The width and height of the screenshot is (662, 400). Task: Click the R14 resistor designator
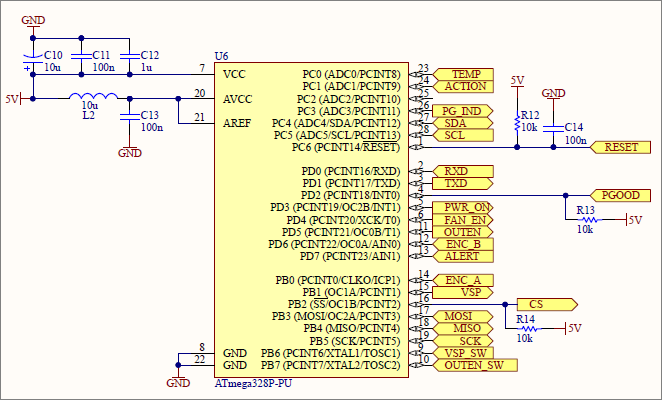pyautogui.click(x=525, y=319)
